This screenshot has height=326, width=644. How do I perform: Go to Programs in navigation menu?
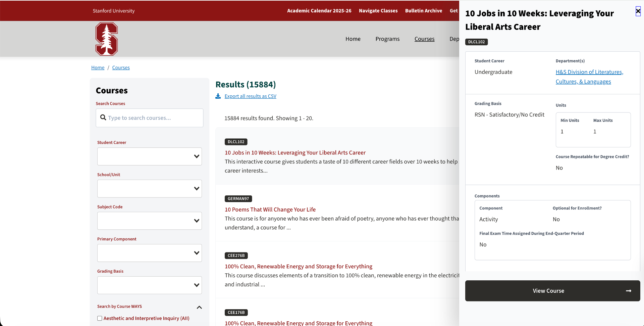[387, 39]
